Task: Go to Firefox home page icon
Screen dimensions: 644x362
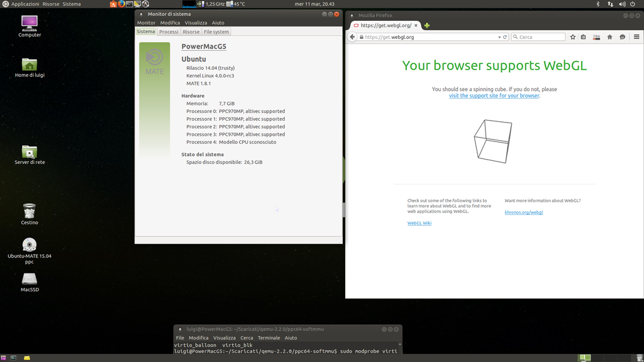Action: pyautogui.click(x=610, y=37)
